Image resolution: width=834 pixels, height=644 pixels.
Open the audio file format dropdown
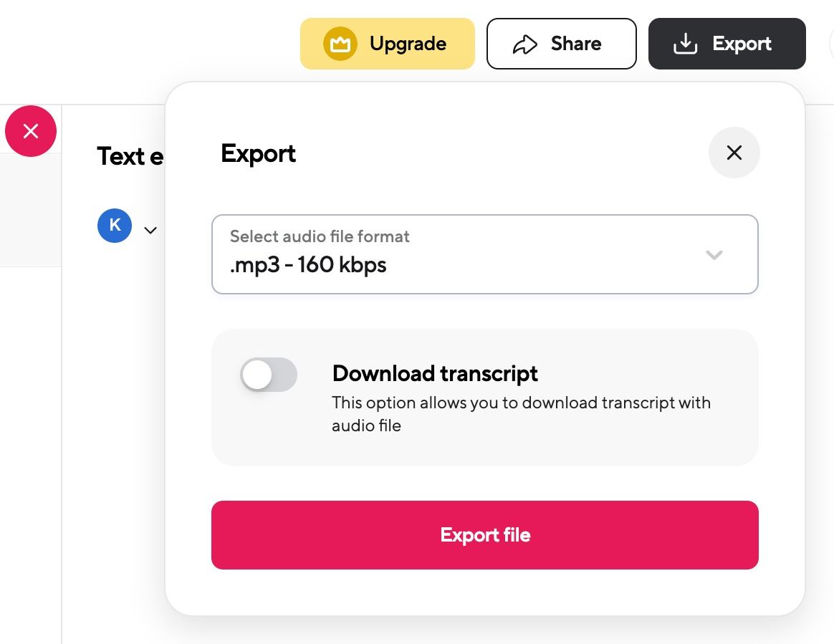(x=484, y=254)
